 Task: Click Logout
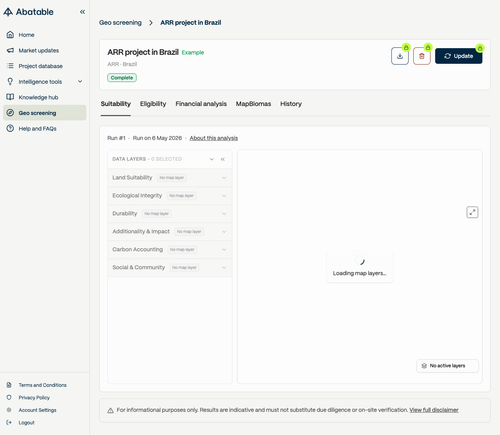point(26,423)
